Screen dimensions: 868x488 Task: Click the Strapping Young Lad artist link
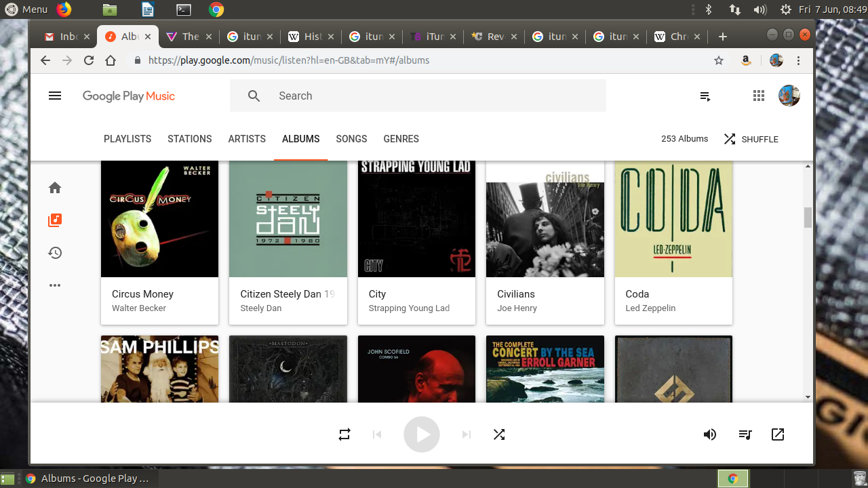[409, 308]
